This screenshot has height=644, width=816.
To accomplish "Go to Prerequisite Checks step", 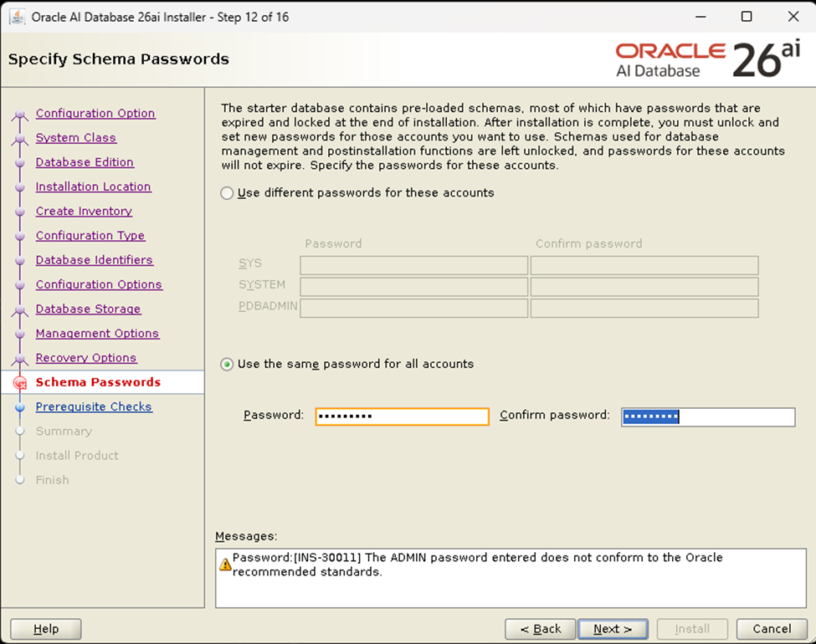I will pos(94,406).
